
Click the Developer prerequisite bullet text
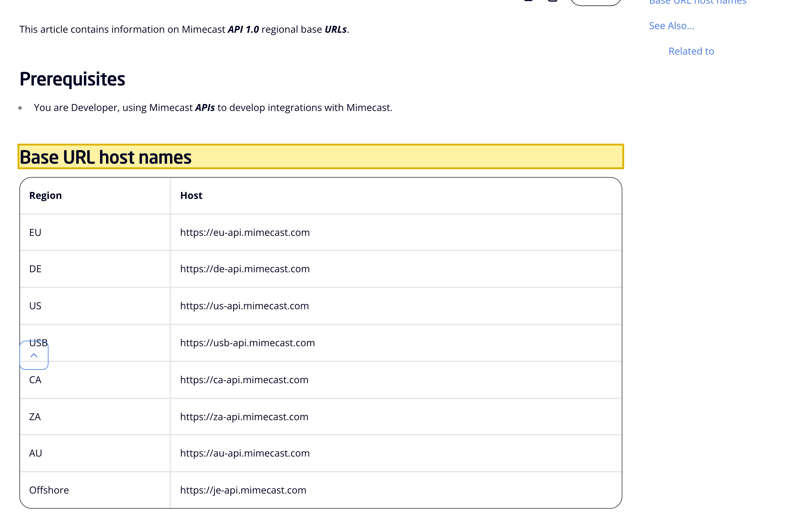[213, 108]
